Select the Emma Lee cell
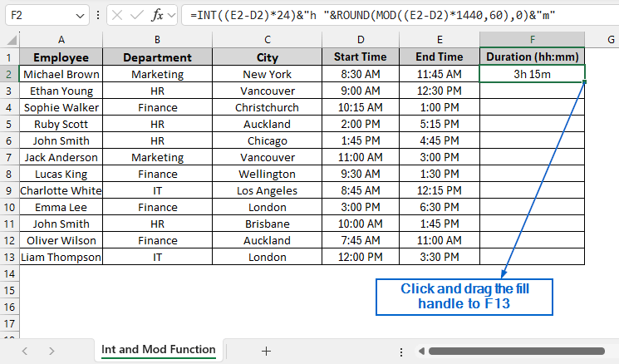Screen dimensions: 619x364 [x=61, y=207]
